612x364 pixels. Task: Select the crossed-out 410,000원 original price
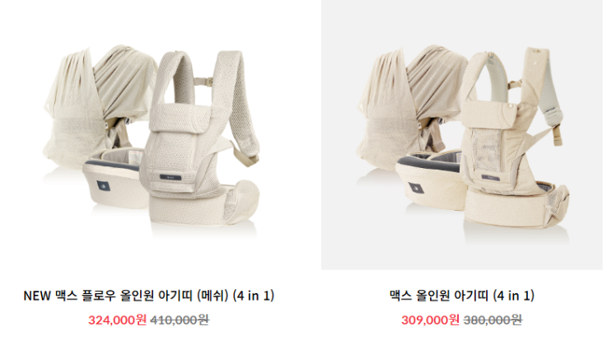point(180,320)
